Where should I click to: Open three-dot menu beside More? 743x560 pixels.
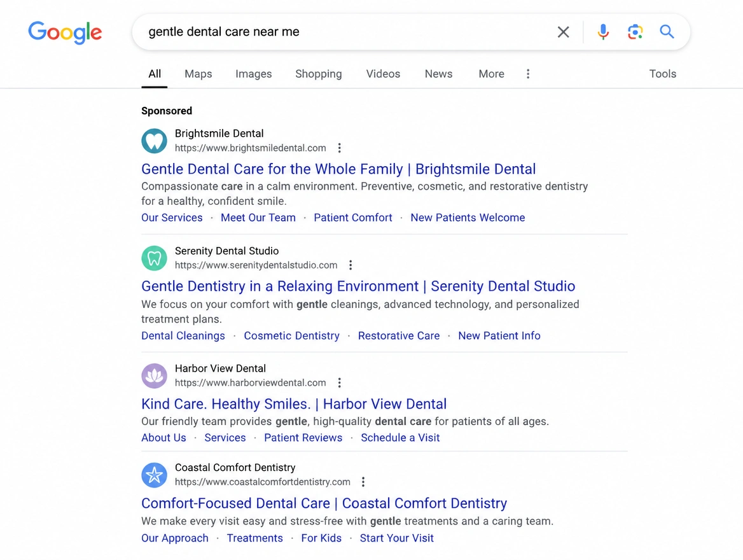click(528, 74)
